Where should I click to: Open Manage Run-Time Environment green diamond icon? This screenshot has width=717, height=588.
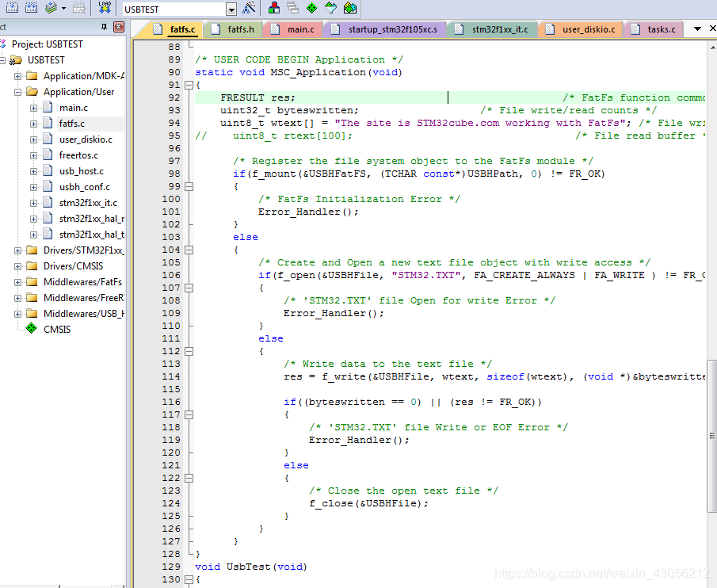pyautogui.click(x=311, y=7)
